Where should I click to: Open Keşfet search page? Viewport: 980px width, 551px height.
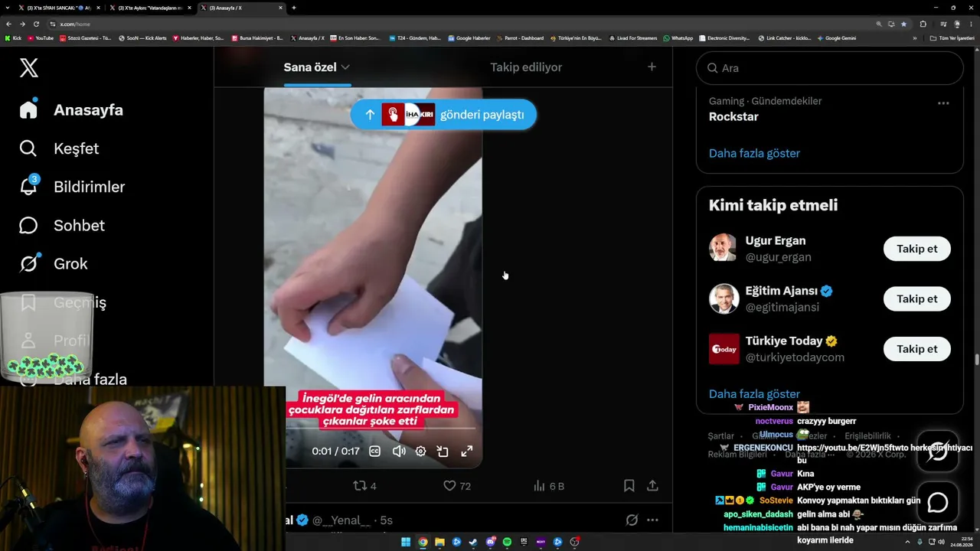(x=59, y=148)
